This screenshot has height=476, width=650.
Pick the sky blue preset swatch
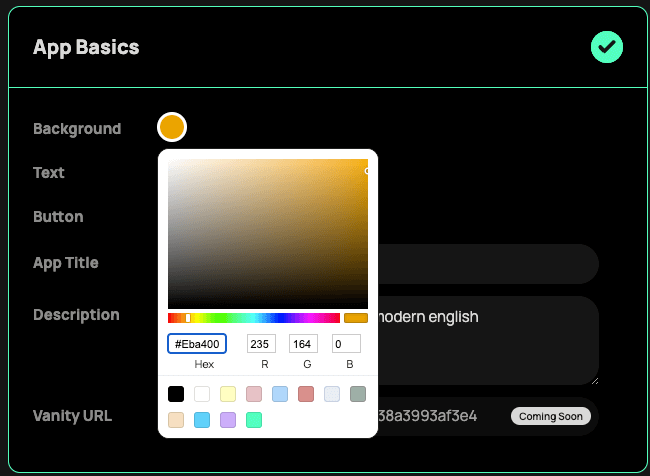202,420
